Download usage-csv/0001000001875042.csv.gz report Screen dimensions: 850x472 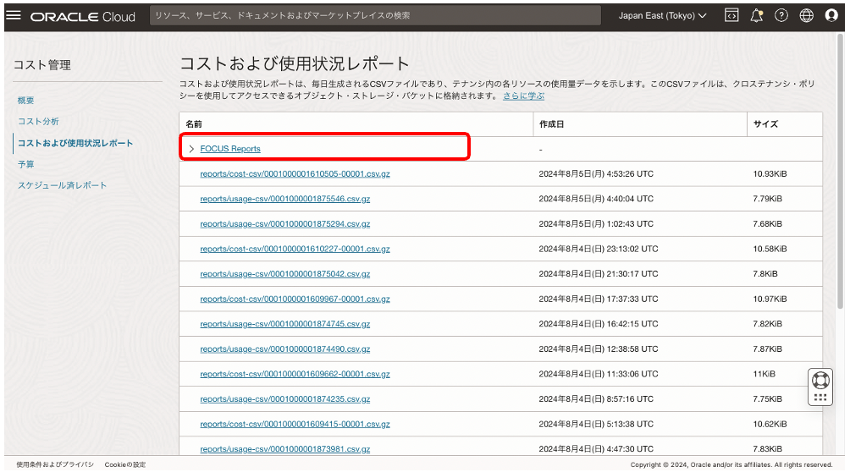[285, 274]
